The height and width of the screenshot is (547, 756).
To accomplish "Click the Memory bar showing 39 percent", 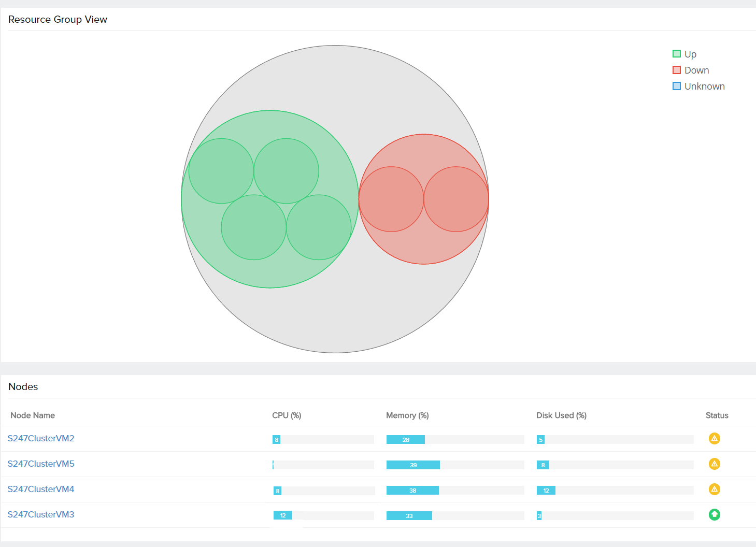I will (413, 465).
